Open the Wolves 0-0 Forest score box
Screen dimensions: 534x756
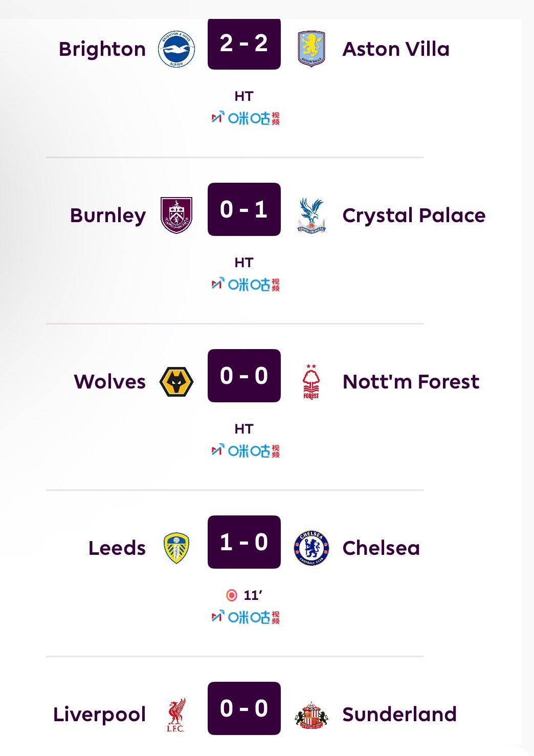[x=244, y=376]
